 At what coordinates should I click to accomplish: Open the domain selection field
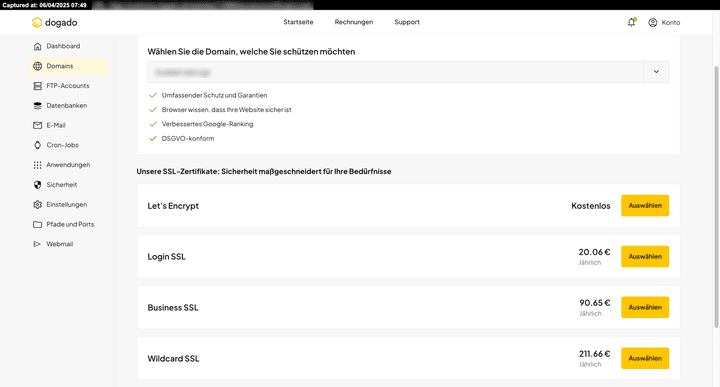click(408, 72)
